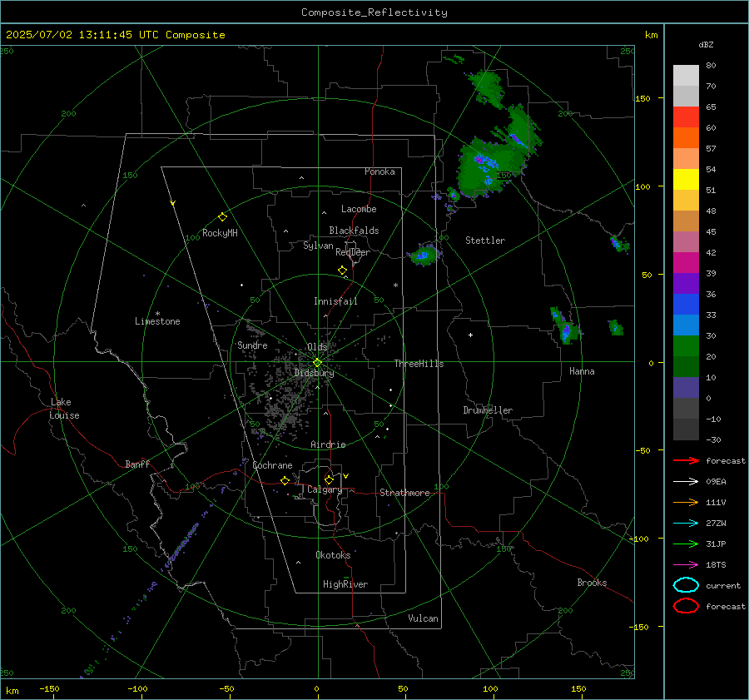Click the Didsbury city label
This screenshot has width=749, height=700.
314,373
